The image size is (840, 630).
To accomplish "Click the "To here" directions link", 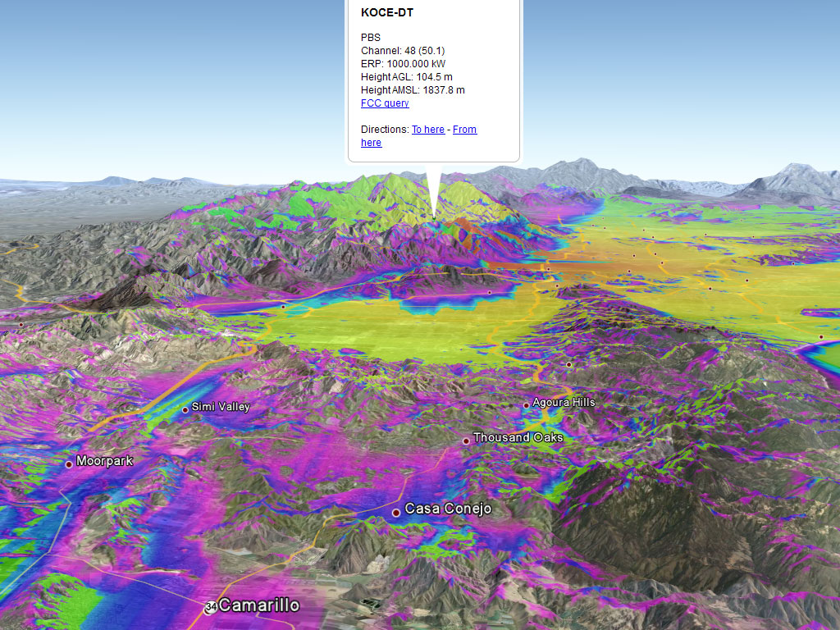I will tap(428, 130).
